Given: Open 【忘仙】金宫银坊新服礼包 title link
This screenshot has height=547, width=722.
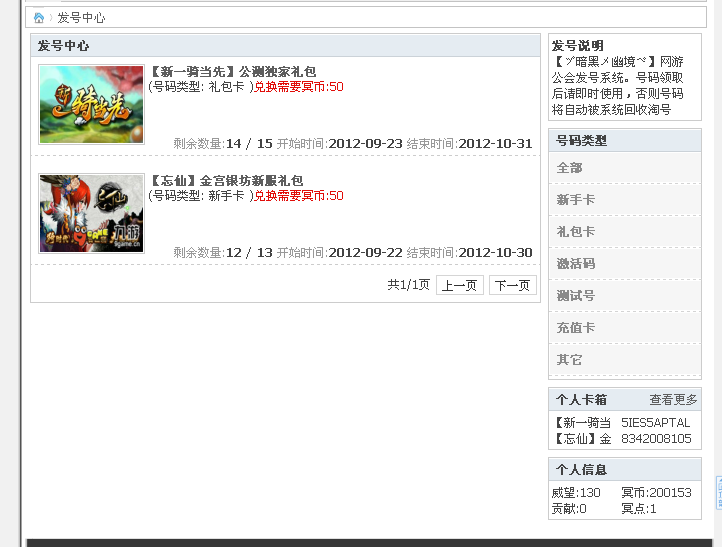Looking at the screenshot, I should click(x=227, y=180).
